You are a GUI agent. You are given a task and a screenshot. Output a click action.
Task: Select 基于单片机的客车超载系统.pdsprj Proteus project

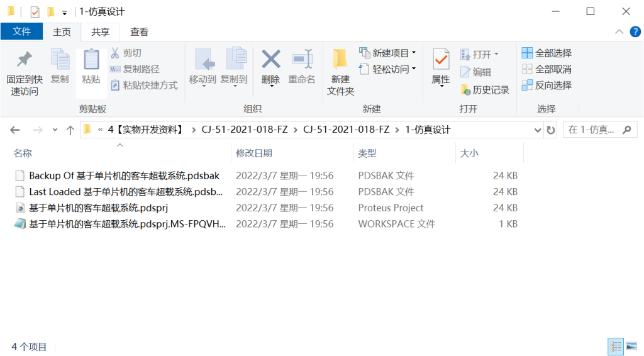tap(99, 208)
